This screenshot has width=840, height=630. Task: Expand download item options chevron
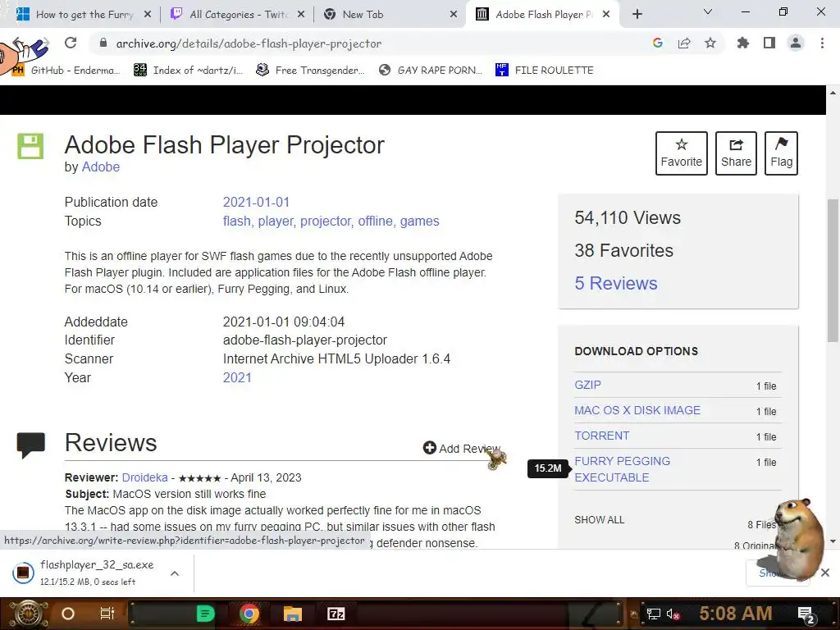tap(175, 573)
